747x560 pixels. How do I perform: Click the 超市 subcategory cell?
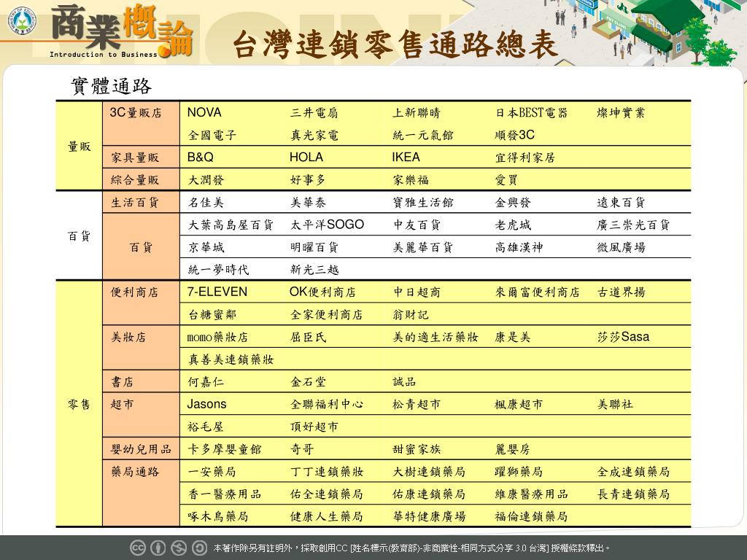click(x=141, y=415)
